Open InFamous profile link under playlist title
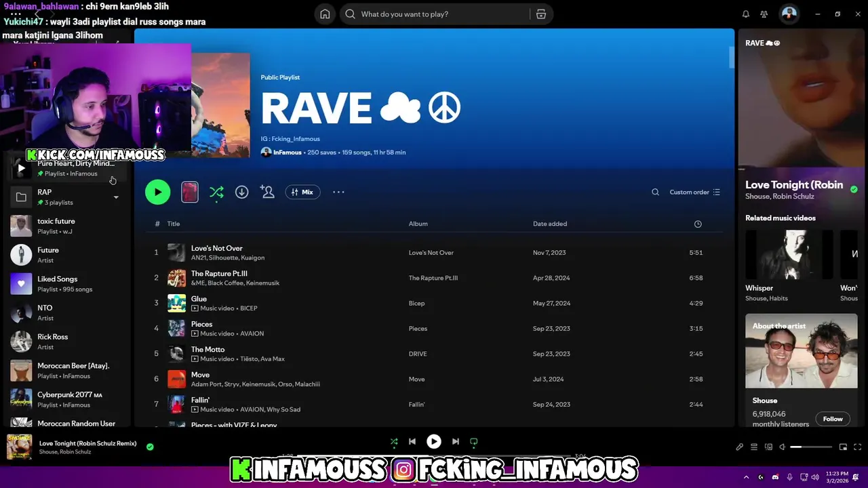This screenshot has width=868, height=488. pyautogui.click(x=287, y=152)
